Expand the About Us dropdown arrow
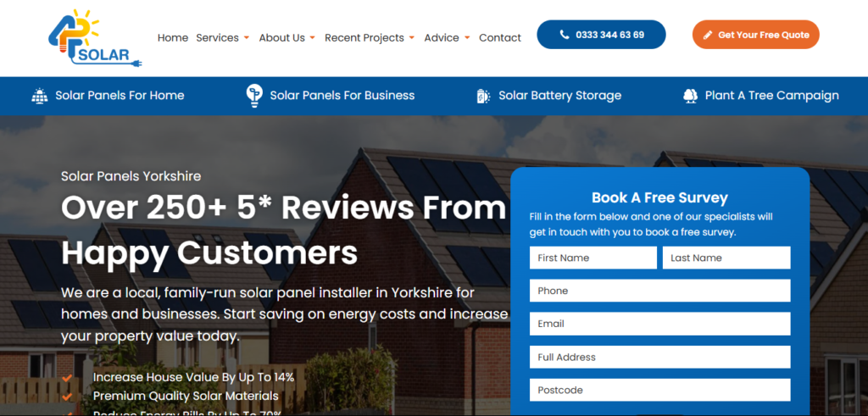This screenshot has height=416, width=868. pos(313,38)
